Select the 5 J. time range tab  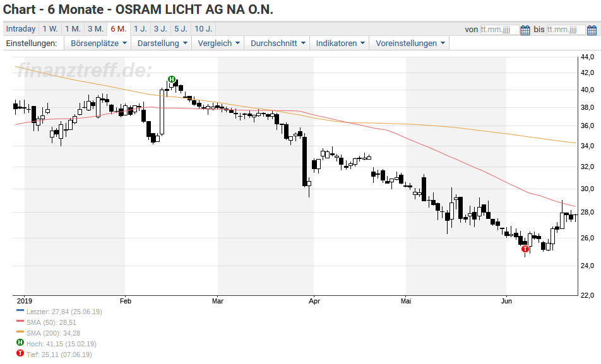click(x=181, y=29)
